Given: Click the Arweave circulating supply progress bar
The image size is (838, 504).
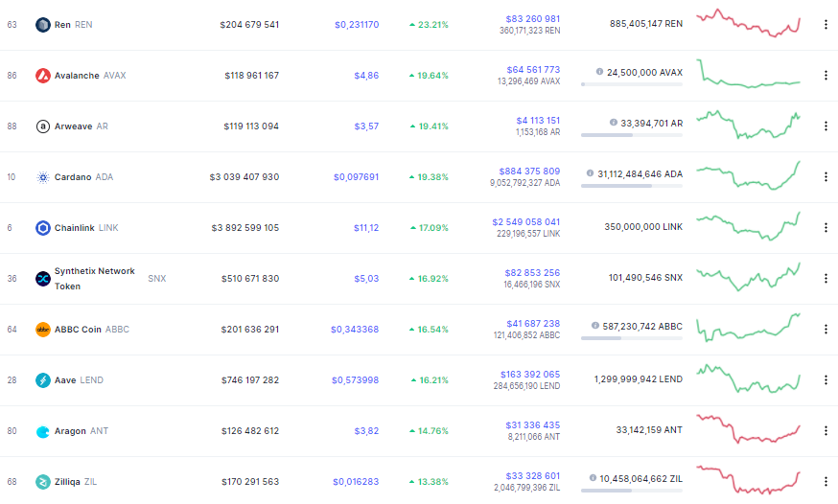Looking at the screenshot, I should coord(632,135).
